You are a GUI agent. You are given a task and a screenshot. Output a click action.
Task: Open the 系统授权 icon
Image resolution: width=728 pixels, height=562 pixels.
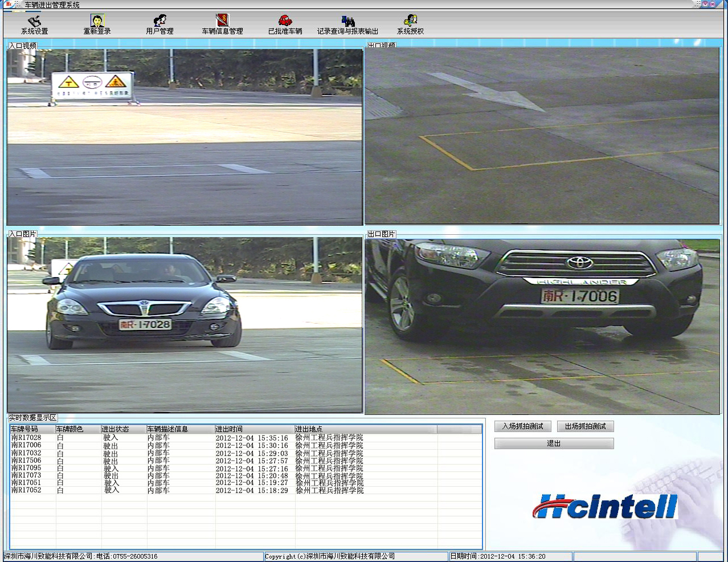(410, 22)
